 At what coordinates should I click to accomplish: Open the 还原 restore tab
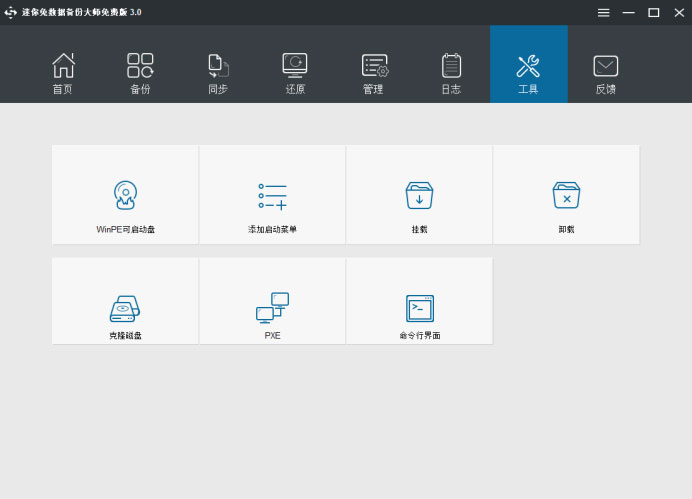[295, 73]
